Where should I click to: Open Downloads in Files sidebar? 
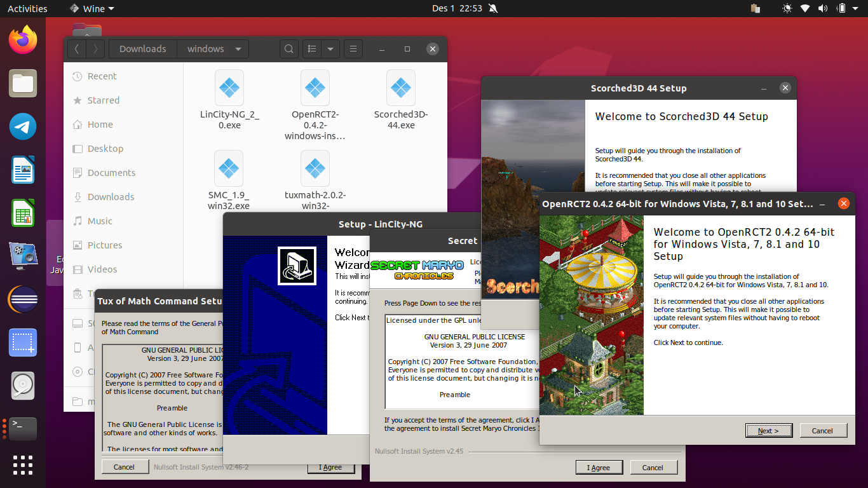coord(123,197)
